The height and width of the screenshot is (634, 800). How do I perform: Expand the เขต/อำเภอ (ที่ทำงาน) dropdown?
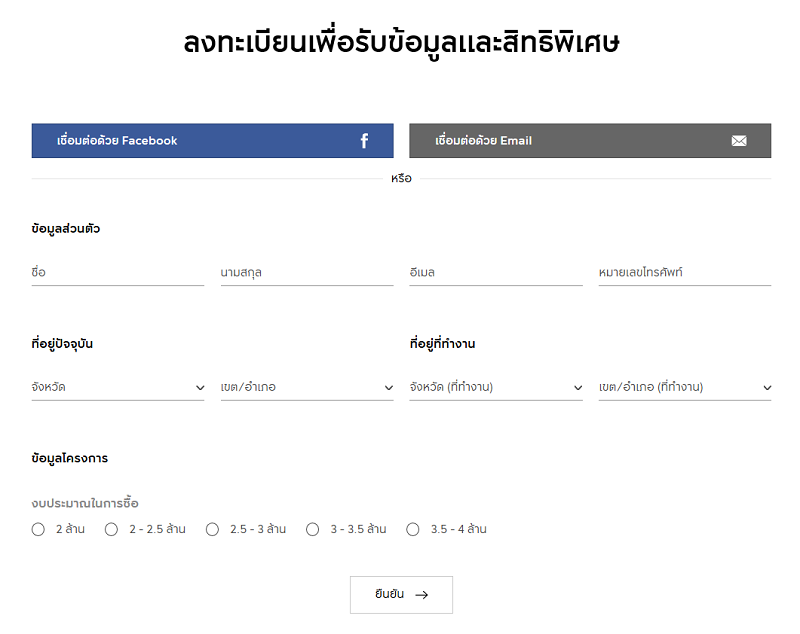pyautogui.click(x=685, y=388)
